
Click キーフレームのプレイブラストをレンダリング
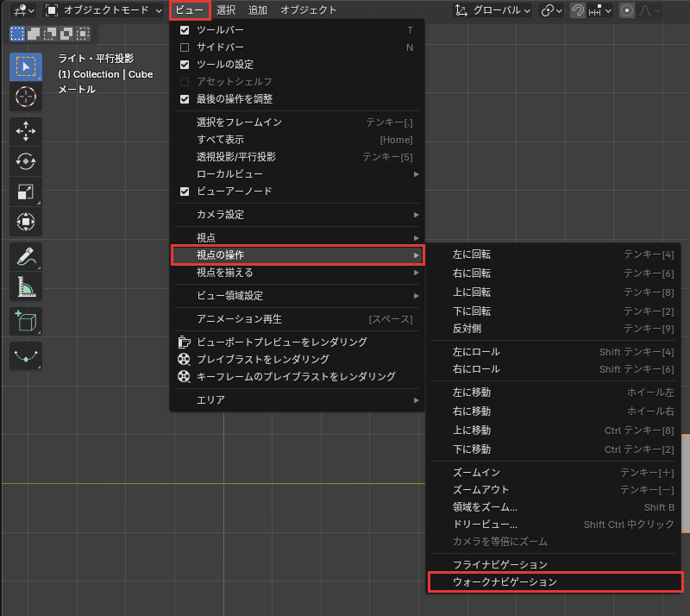tap(297, 376)
